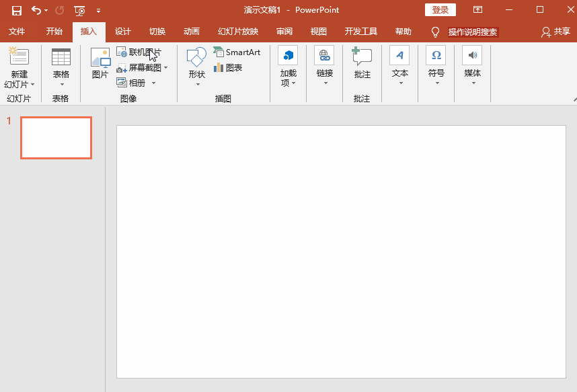Switch to the 动画 (Animations) tab
Image resolution: width=577 pixels, height=392 pixels.
click(191, 32)
